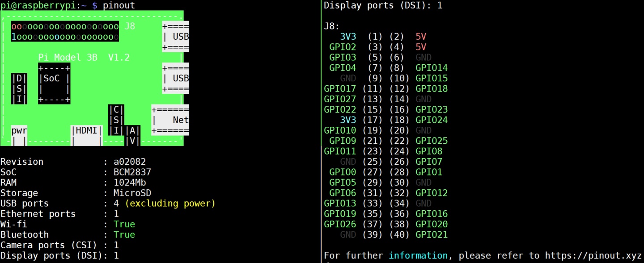This screenshot has height=263, width=644.
Task: Select the A/V jack in the board diagram
Action: (x=134, y=134)
